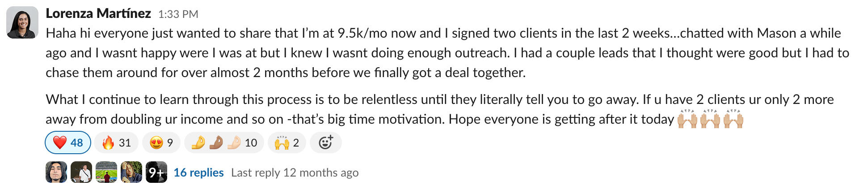Click the first raised-hands emoji ending the message
Image resolution: width=868 pixels, height=190 pixels.
pyautogui.click(x=687, y=120)
